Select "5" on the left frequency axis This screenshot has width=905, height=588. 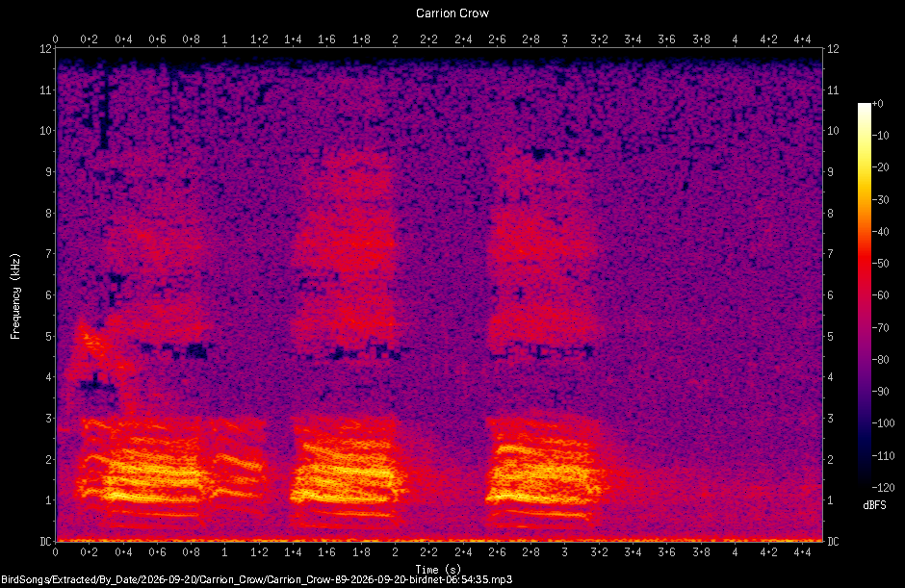tap(48, 336)
